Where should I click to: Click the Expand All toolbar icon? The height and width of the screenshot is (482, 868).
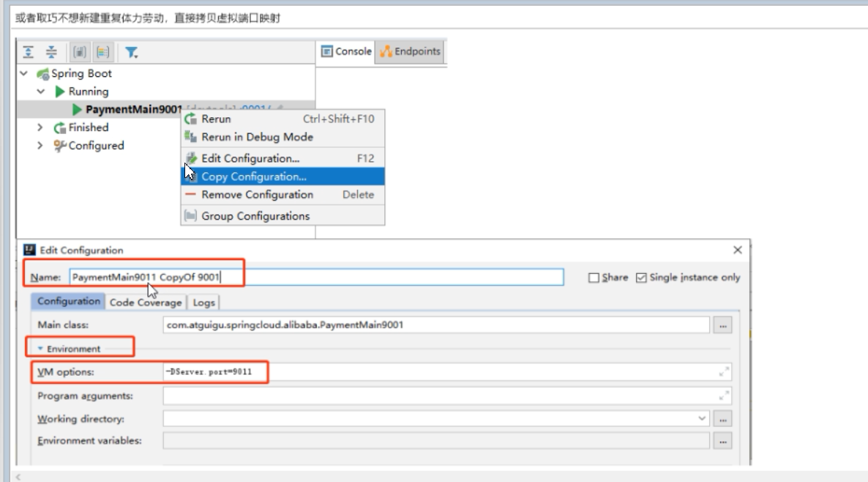(x=29, y=52)
